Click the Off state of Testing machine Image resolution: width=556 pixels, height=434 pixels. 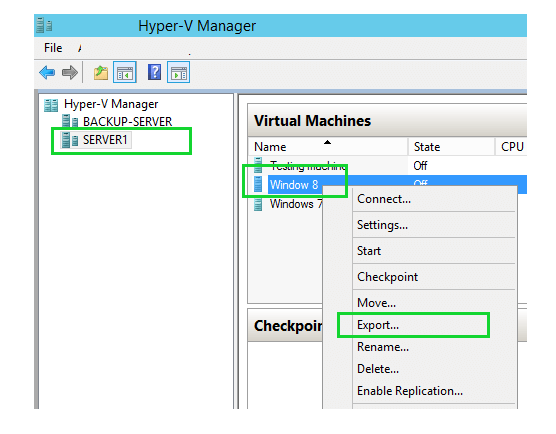coord(420,166)
